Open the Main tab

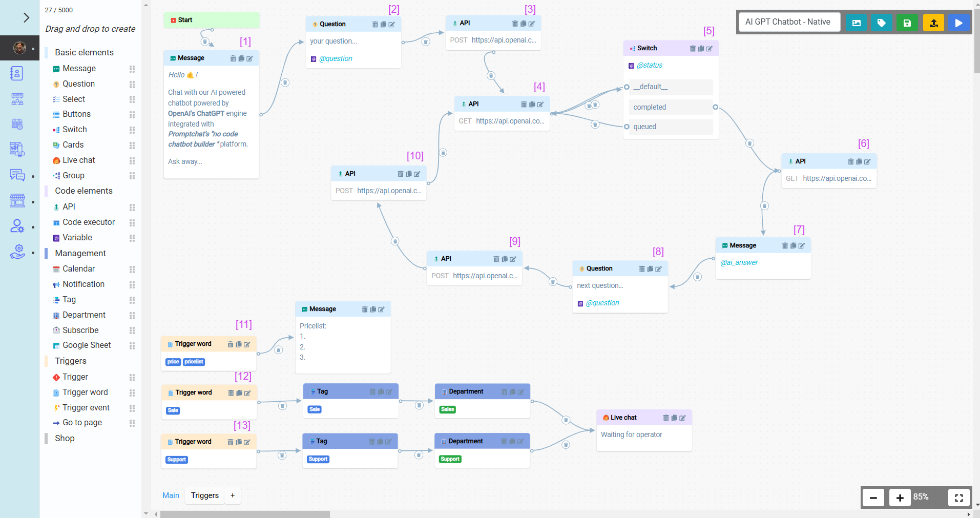point(171,495)
